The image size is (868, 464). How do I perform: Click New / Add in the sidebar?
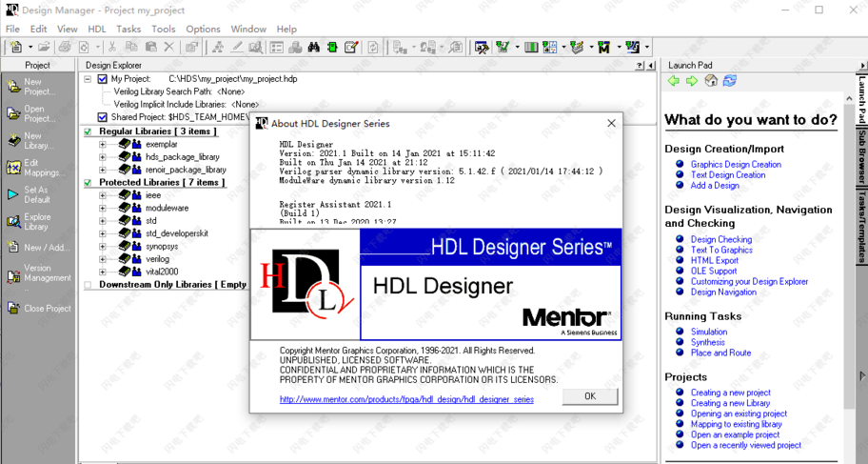pyautogui.click(x=38, y=248)
